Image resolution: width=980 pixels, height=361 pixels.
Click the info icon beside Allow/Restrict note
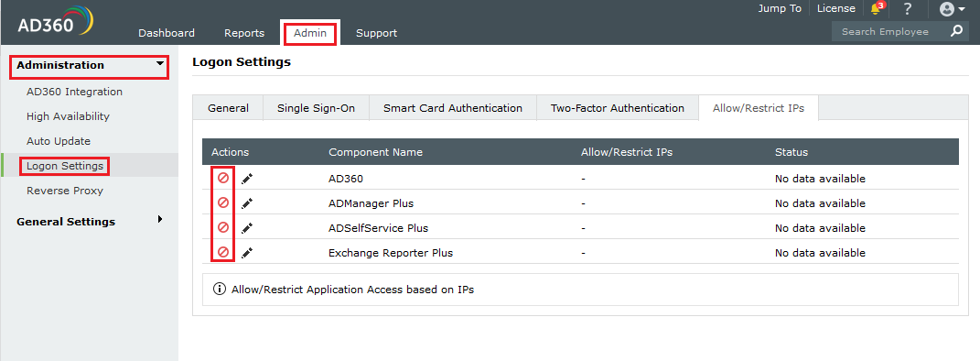coord(220,290)
